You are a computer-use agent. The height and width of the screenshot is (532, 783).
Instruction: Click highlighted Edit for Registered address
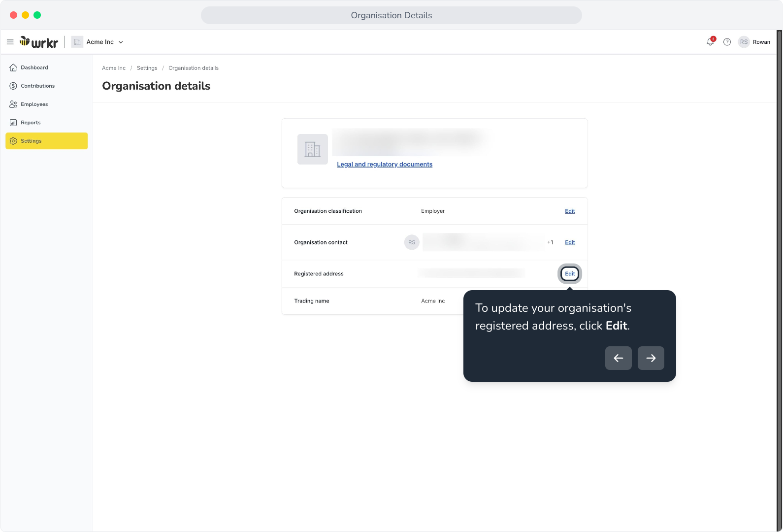click(x=570, y=274)
